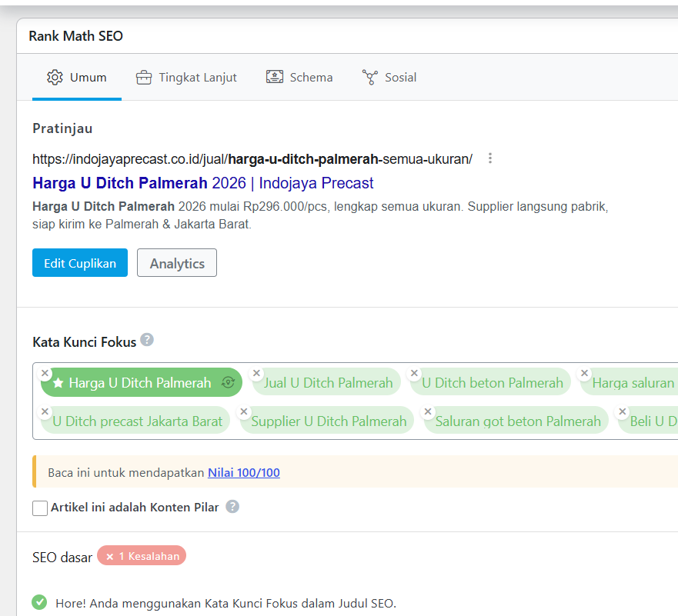Remove the Saluran got beton Palmerah keyword
Screen dimensions: 678x616
pyautogui.click(x=428, y=411)
